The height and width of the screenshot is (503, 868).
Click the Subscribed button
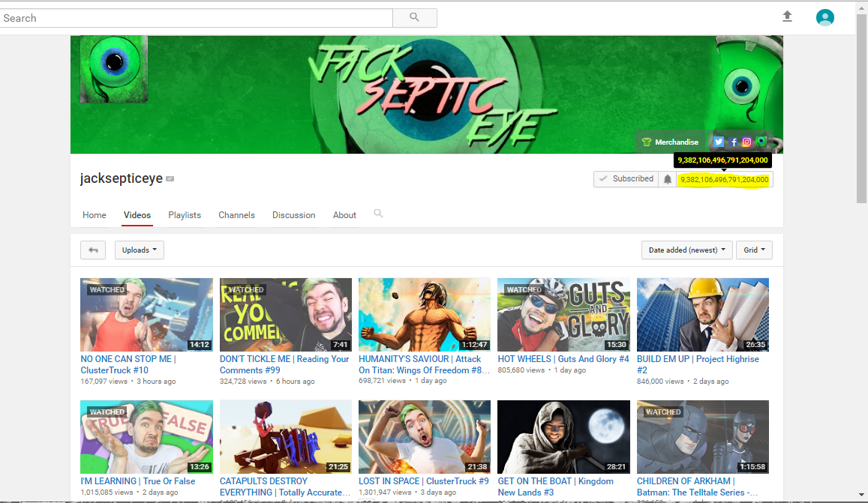point(626,179)
